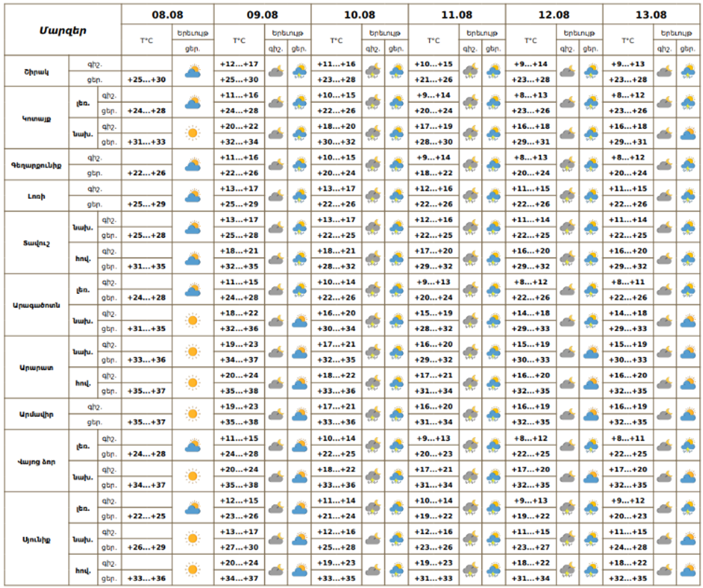Click Շիրակ 09.08 night temperature +12...+17
Screen dimensions: 703x588
click(239, 64)
